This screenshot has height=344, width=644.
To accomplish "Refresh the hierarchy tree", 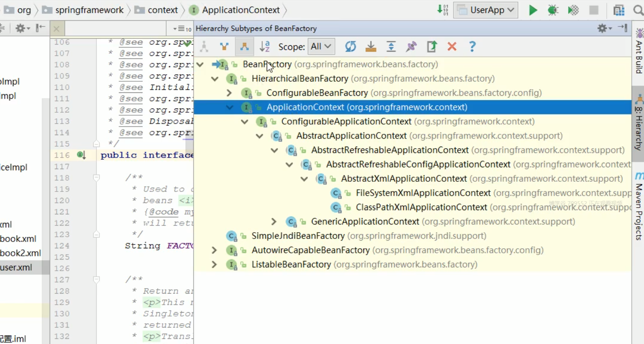I will click(351, 47).
